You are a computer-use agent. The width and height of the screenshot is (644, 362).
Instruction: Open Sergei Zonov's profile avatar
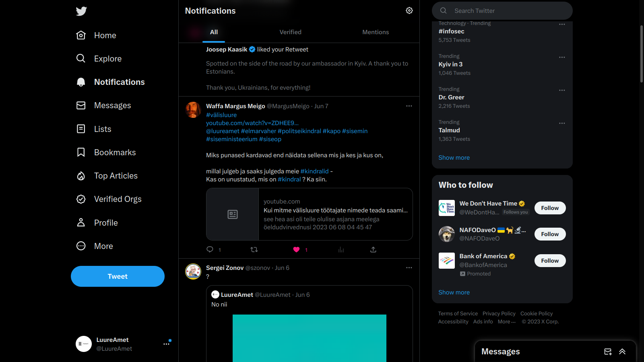pyautogui.click(x=193, y=271)
